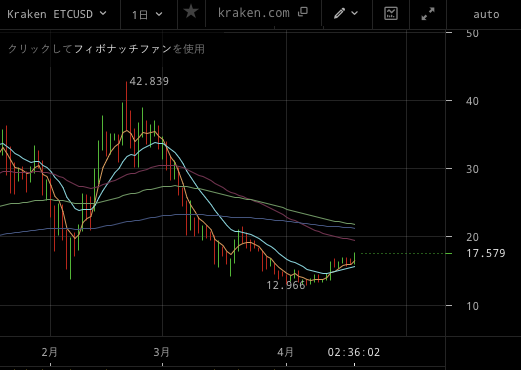Click the current price 17.579 label
The height and width of the screenshot is (370, 521).
tap(486, 253)
